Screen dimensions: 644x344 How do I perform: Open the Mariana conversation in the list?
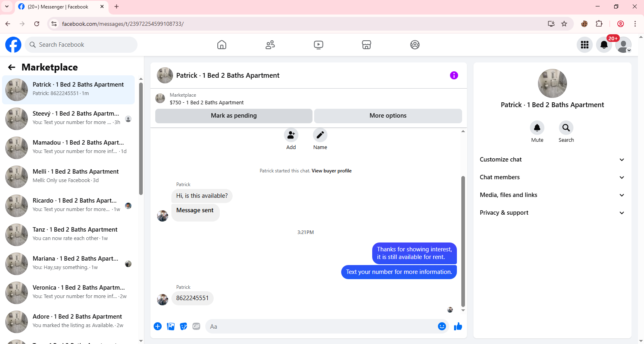[x=69, y=263]
